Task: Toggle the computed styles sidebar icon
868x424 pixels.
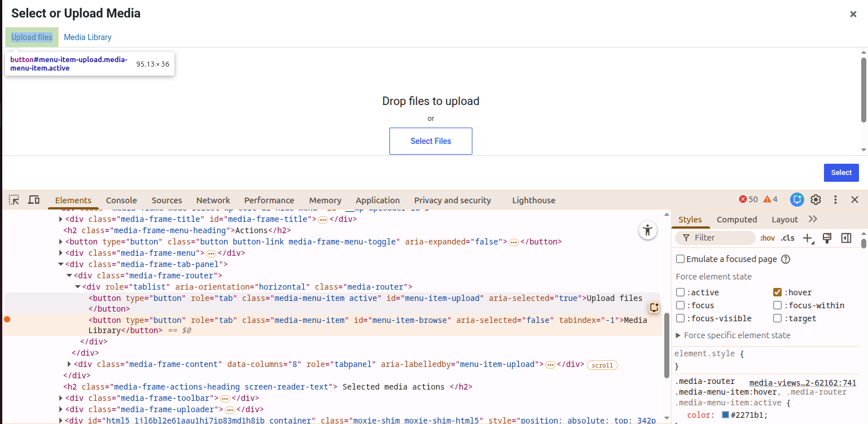Action: tap(846, 238)
